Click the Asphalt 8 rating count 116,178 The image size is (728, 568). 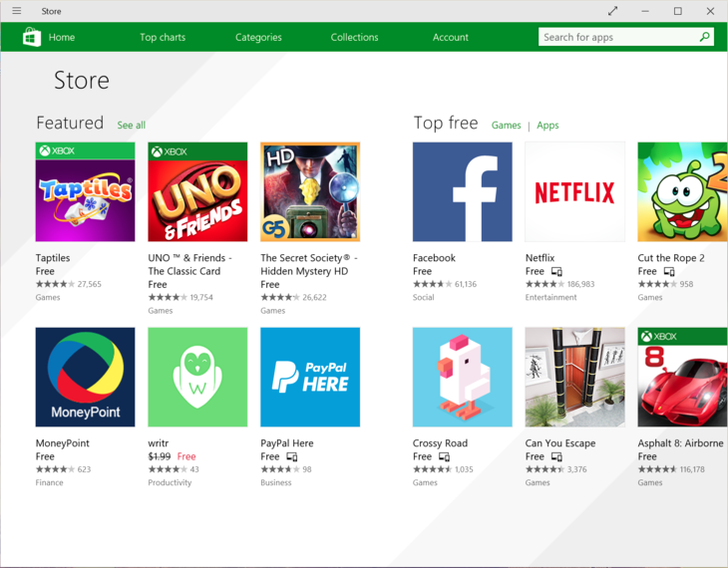pyautogui.click(x=692, y=469)
